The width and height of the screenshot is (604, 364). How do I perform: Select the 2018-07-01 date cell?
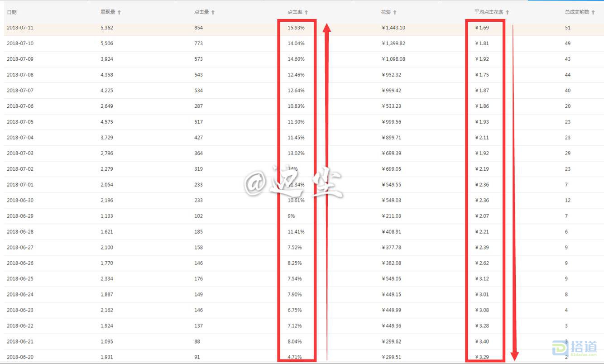tap(20, 185)
